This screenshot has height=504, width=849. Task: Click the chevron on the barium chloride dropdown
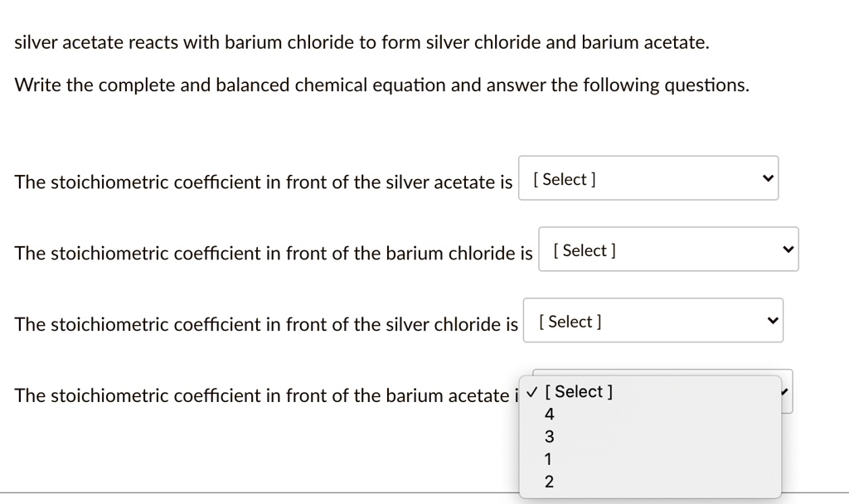pyautogui.click(x=787, y=249)
